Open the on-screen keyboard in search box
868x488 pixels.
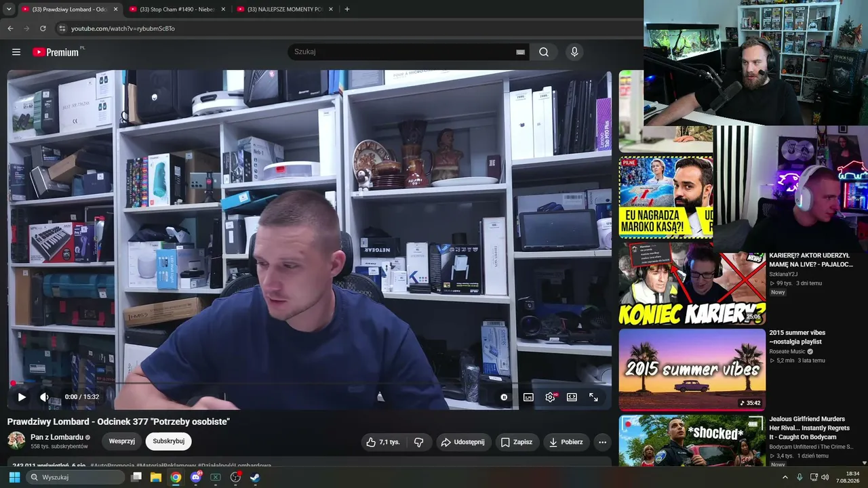coord(520,52)
